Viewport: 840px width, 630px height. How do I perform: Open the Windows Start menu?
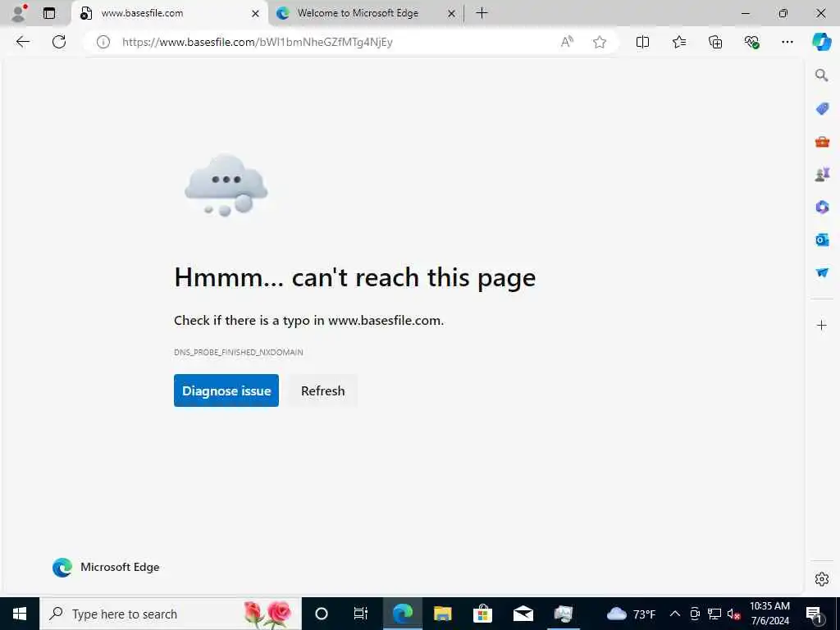[20, 614]
